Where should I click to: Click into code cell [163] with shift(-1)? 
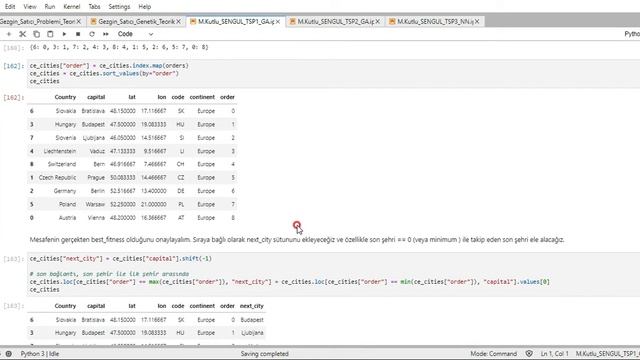tap(120, 259)
